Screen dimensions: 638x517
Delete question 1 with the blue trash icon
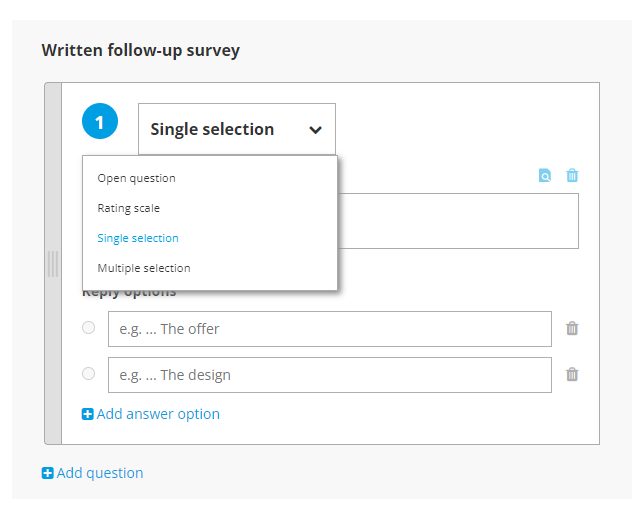[572, 175]
